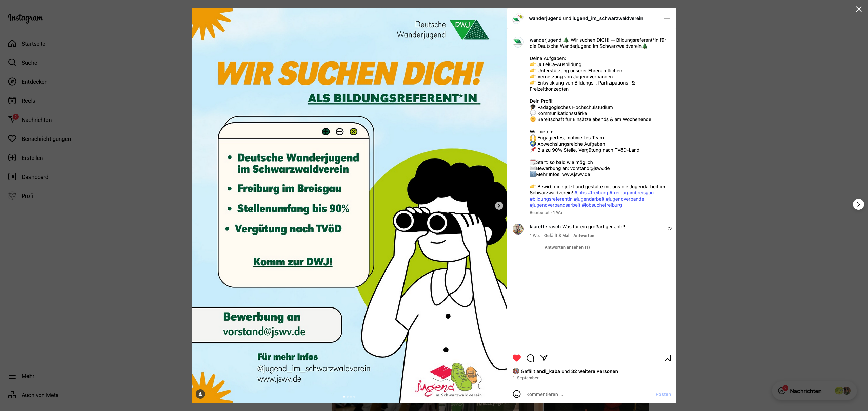Open jugend_im_schwarzwaldverein profile in header
Viewport: 868px width, 411px height.
point(608,18)
